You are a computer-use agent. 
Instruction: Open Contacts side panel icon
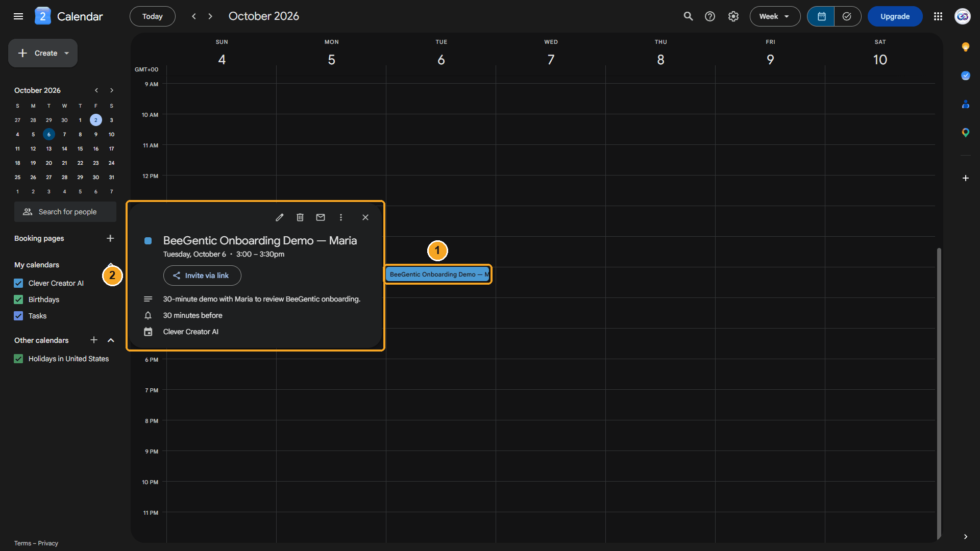point(966,104)
